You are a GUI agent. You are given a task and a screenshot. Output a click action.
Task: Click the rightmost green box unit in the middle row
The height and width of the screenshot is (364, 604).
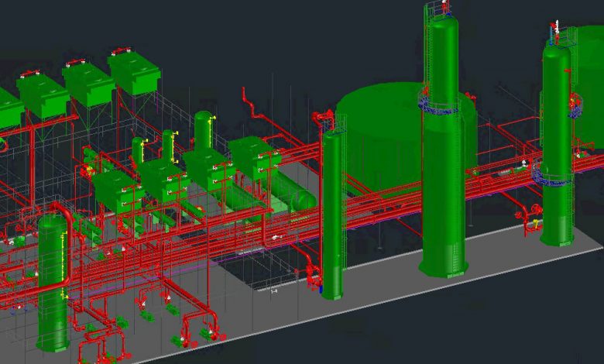(256, 158)
